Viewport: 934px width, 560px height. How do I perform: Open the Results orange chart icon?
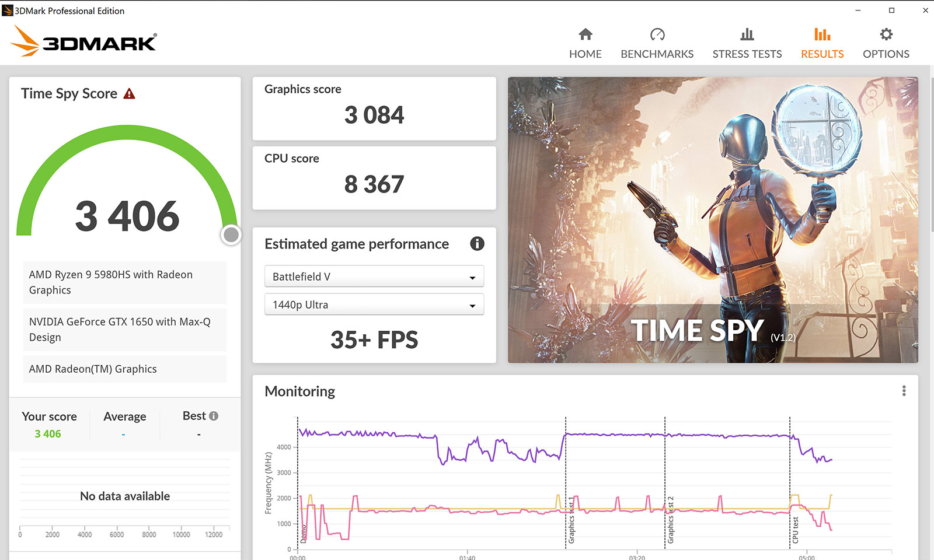[822, 34]
